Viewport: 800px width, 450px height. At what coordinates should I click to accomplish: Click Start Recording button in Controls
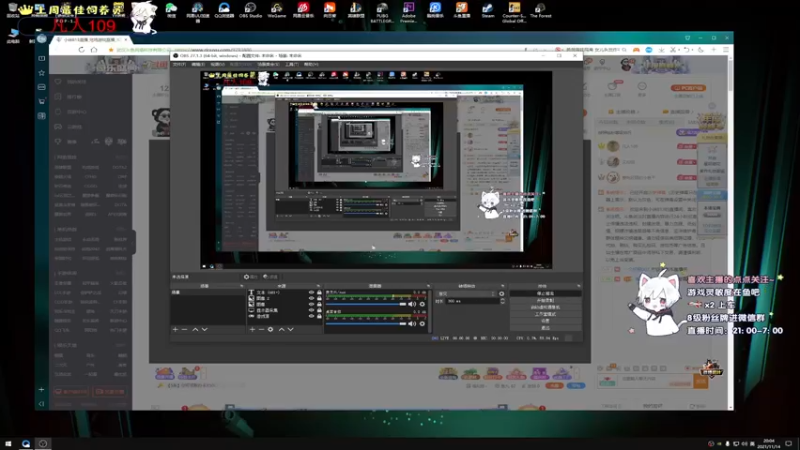tap(545, 301)
